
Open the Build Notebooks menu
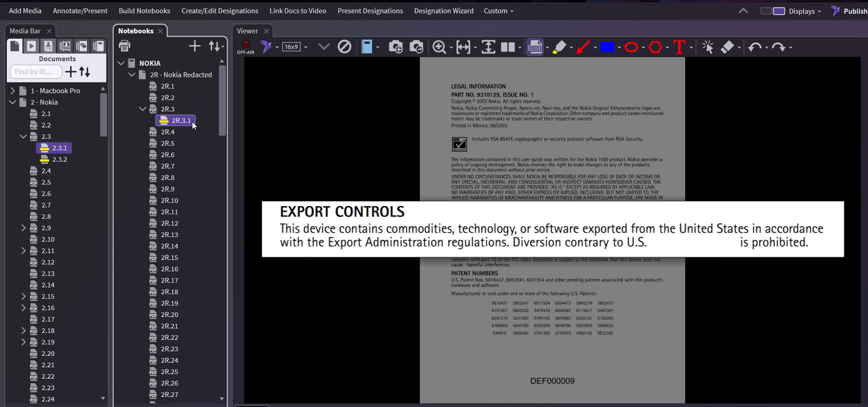click(144, 11)
